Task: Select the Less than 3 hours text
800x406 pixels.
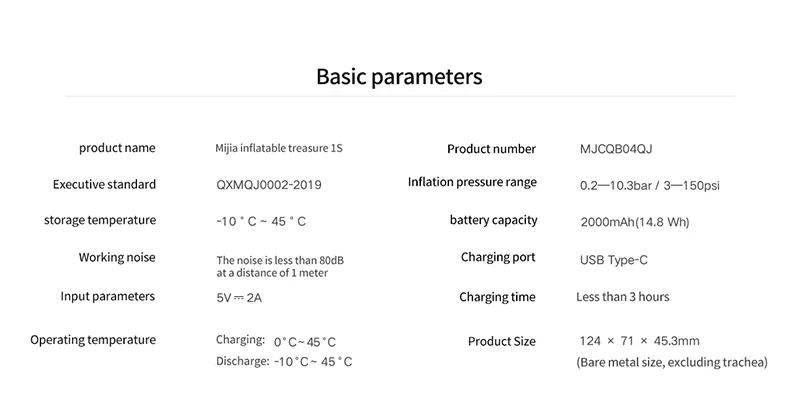Action: [x=622, y=297]
